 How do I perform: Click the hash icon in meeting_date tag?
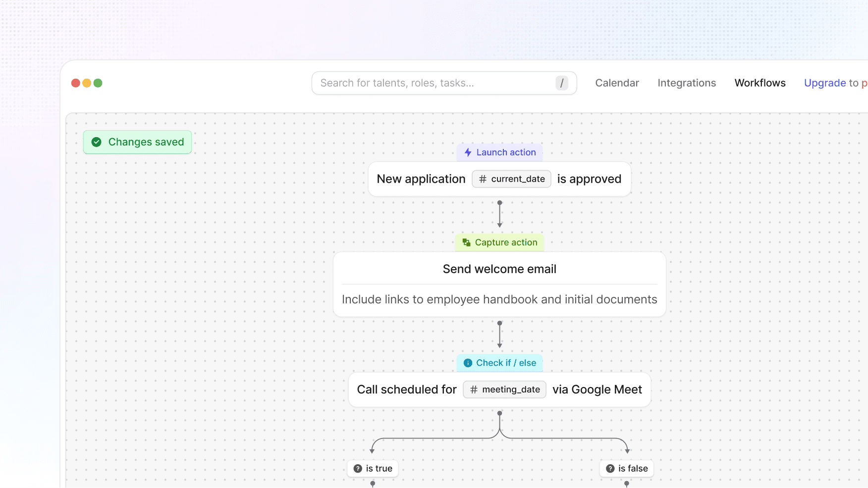(x=474, y=390)
